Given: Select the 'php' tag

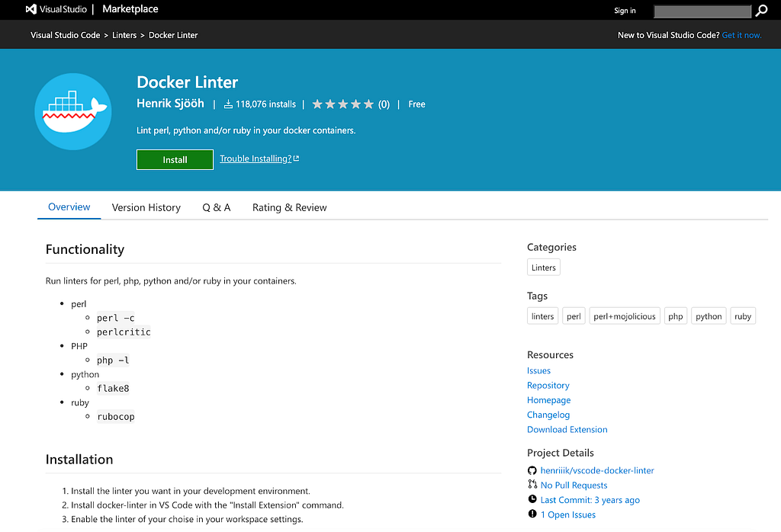Looking at the screenshot, I should pyautogui.click(x=676, y=316).
